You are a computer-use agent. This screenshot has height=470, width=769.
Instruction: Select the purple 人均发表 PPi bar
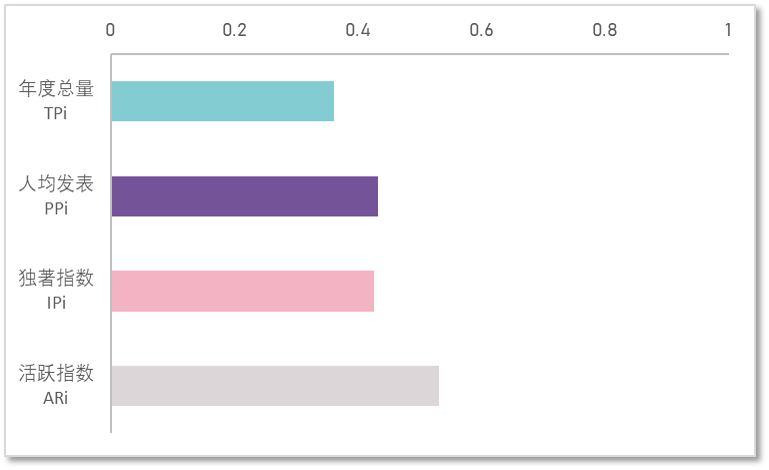pos(245,196)
